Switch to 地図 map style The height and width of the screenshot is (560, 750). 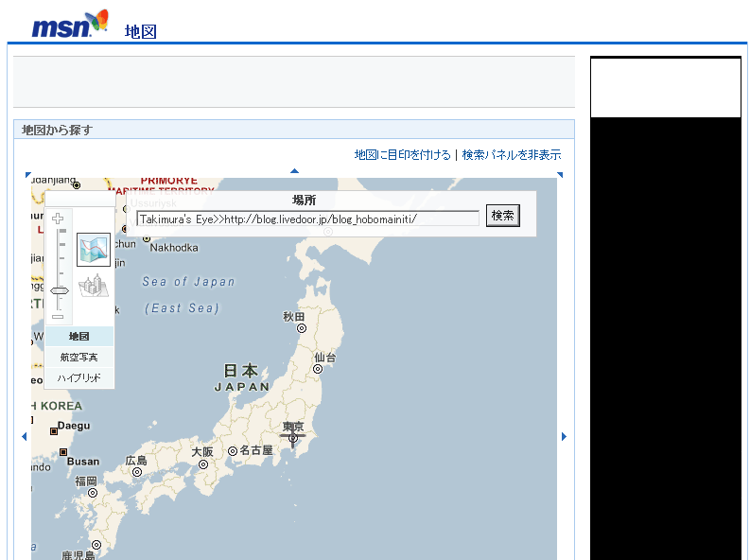pyautogui.click(x=78, y=336)
